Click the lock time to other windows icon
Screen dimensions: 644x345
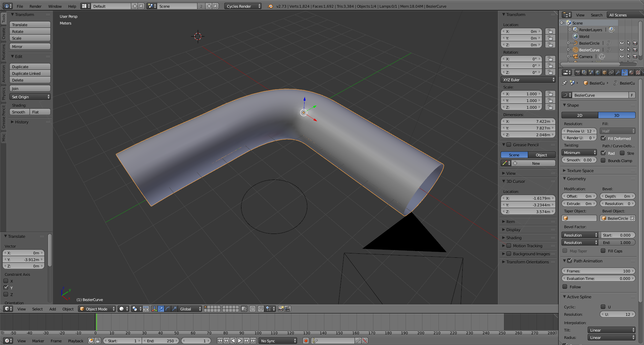click(98, 341)
